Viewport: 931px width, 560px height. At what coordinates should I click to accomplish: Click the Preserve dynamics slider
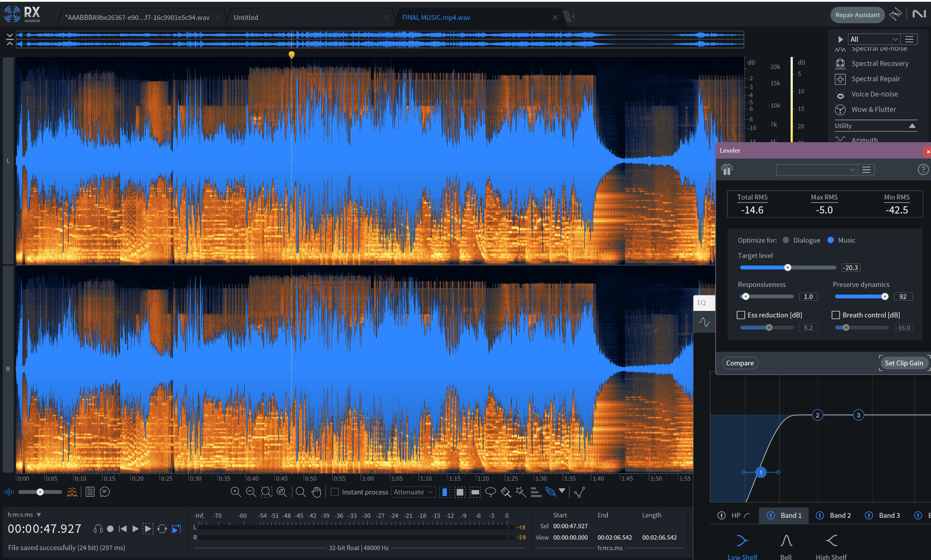(862, 297)
